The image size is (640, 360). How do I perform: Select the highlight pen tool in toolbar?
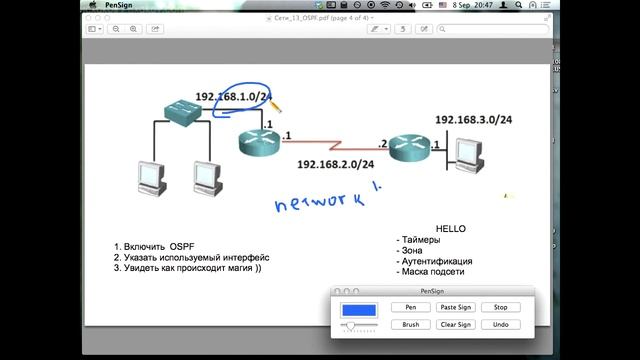pyautogui.click(x=374, y=29)
